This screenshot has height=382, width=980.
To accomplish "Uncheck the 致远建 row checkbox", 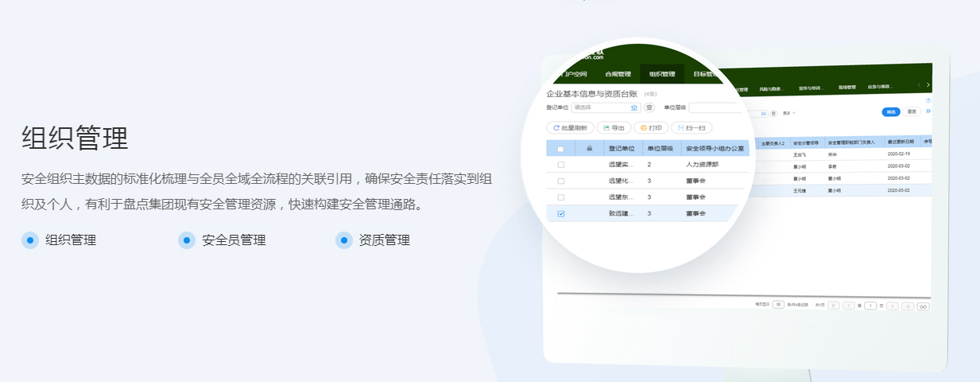I will [x=561, y=213].
